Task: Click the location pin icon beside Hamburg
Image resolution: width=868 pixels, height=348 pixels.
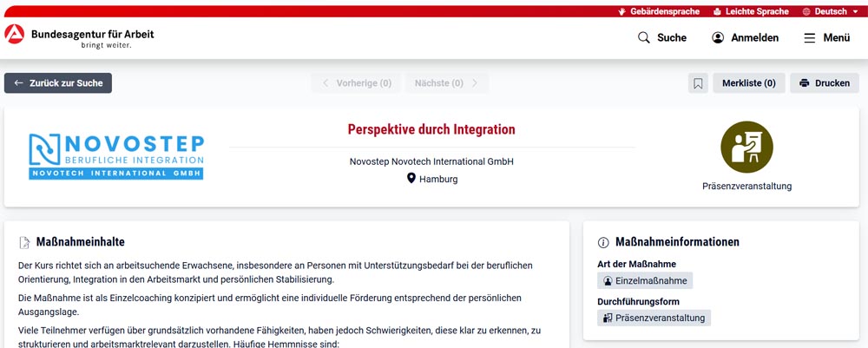Action: pyautogui.click(x=411, y=178)
